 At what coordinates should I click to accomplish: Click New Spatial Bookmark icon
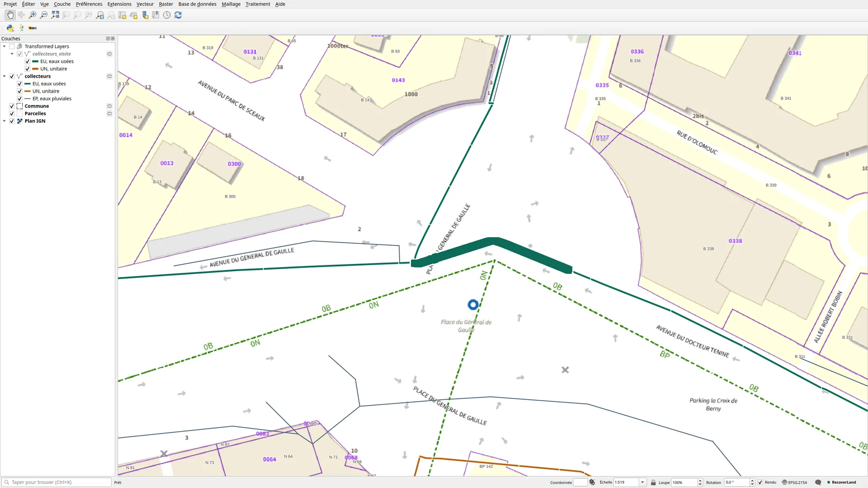(x=145, y=15)
